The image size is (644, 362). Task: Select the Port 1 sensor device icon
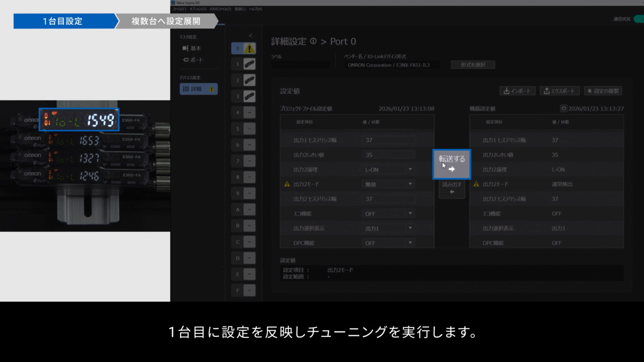[249, 64]
